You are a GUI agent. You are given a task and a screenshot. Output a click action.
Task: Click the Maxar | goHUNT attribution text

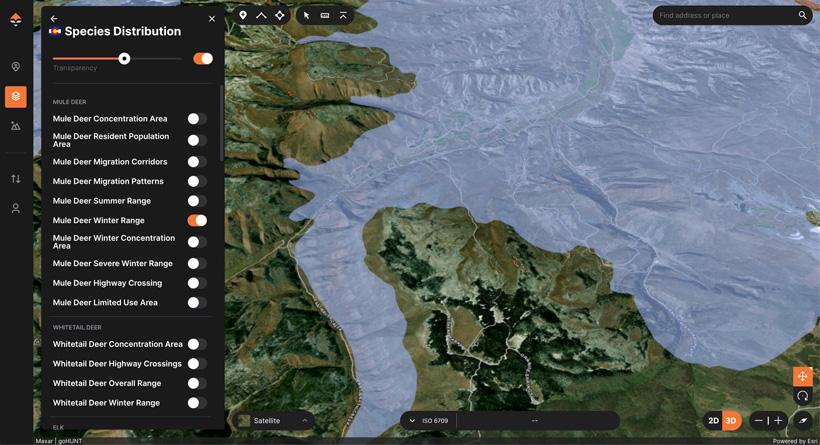tap(59, 441)
